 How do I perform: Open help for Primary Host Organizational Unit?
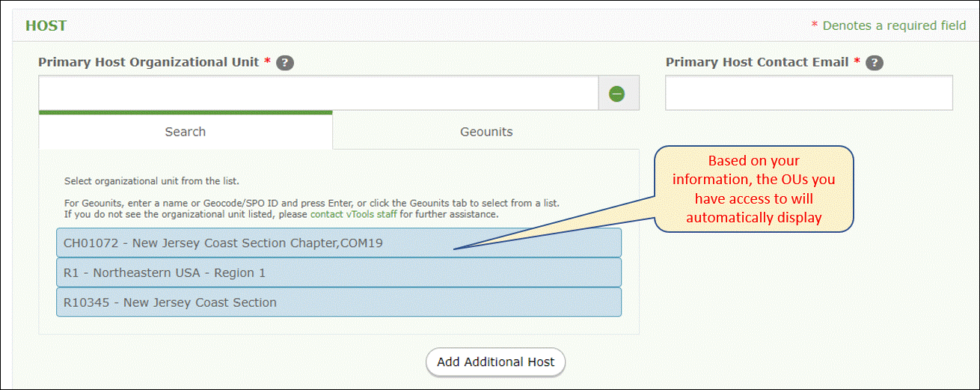click(x=285, y=63)
